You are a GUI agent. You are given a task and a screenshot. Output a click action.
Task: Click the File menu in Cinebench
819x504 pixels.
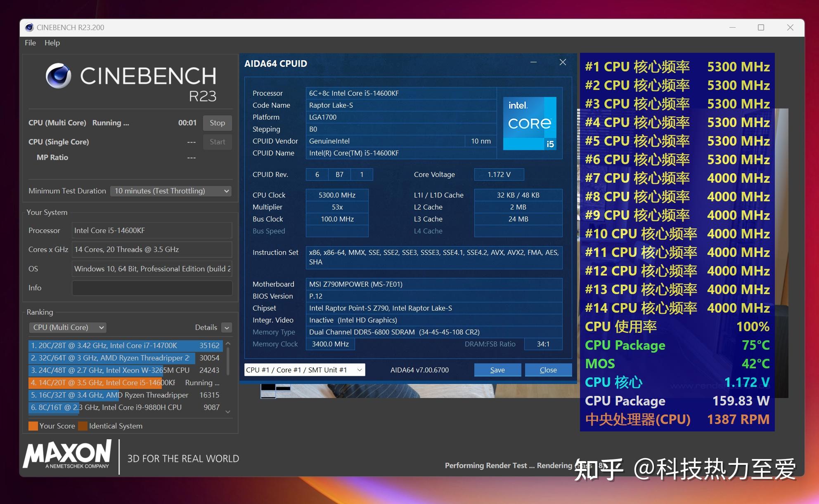31,42
